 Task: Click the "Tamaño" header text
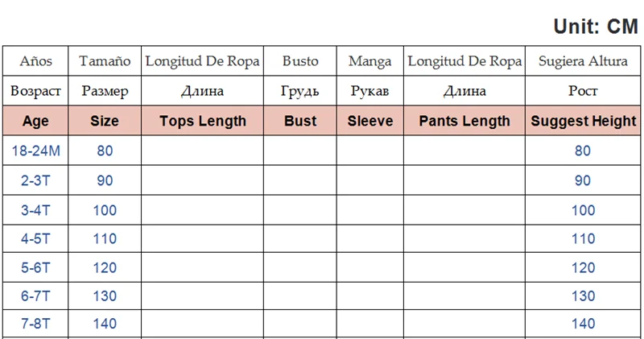coord(105,61)
